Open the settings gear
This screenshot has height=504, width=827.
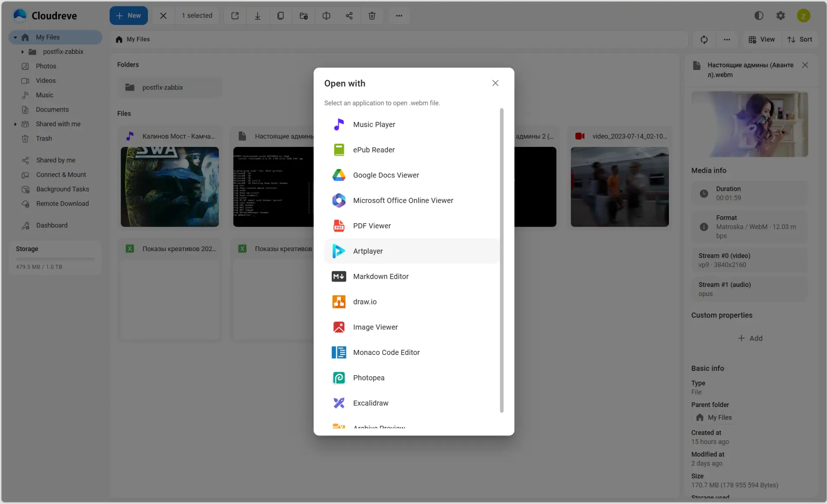[x=780, y=16]
